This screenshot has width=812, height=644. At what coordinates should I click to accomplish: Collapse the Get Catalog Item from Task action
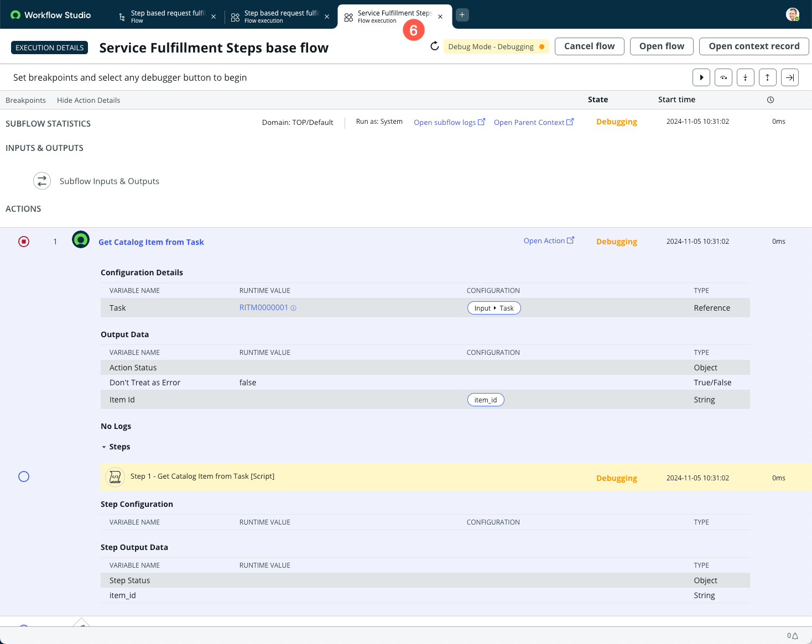click(151, 242)
